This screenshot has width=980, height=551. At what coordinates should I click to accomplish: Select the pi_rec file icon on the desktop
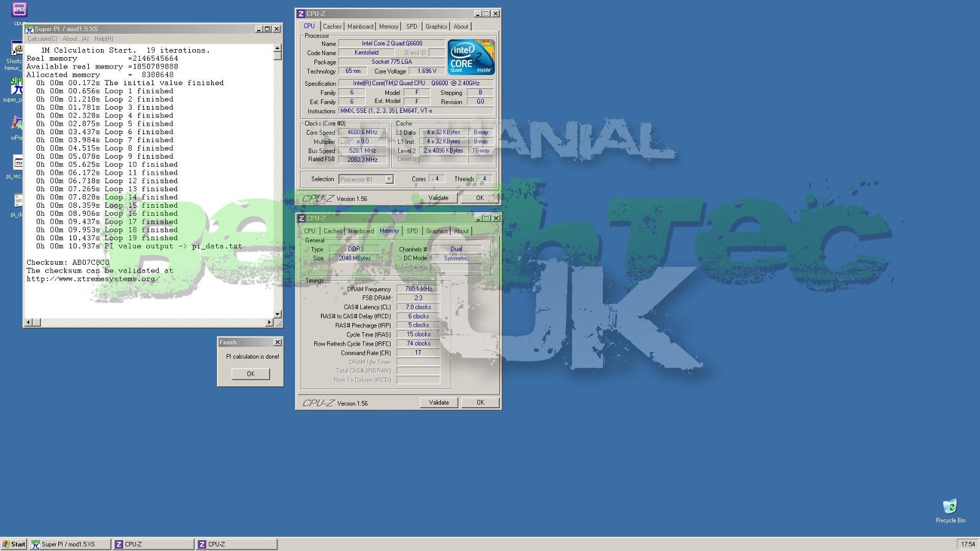[17, 162]
